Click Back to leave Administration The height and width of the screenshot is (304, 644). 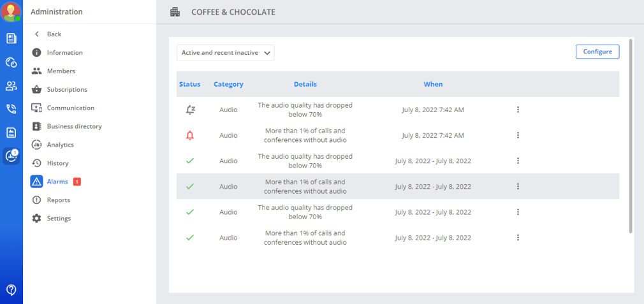point(54,34)
